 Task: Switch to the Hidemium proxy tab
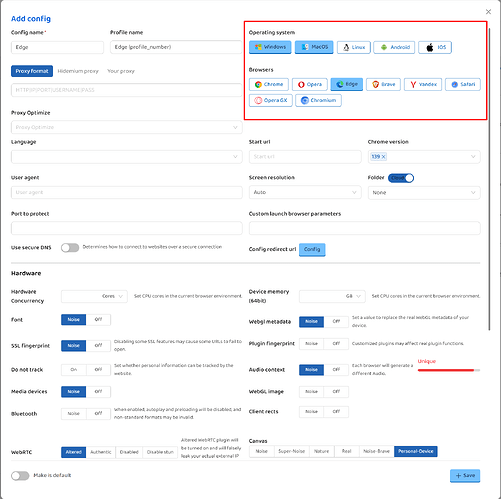pos(78,71)
